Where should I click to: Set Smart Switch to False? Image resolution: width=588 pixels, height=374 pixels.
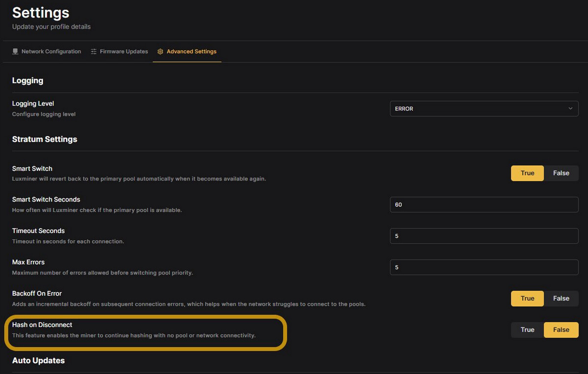click(x=561, y=173)
